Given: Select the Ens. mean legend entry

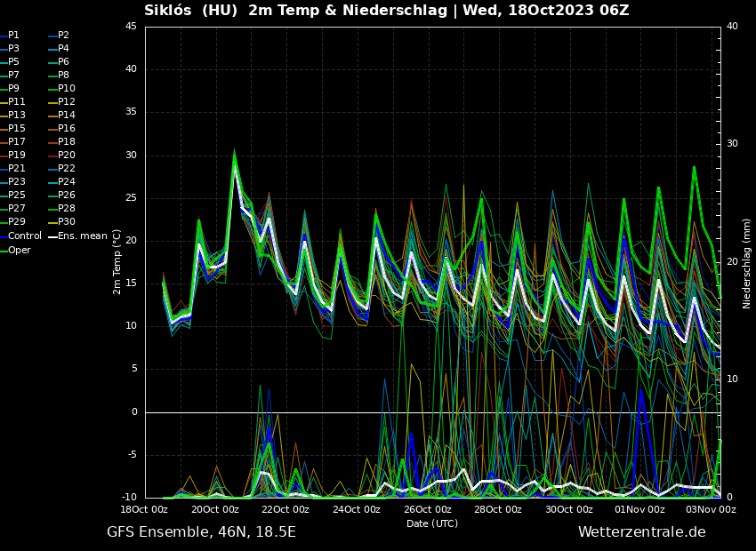Looking at the screenshot, I should pos(82,236).
